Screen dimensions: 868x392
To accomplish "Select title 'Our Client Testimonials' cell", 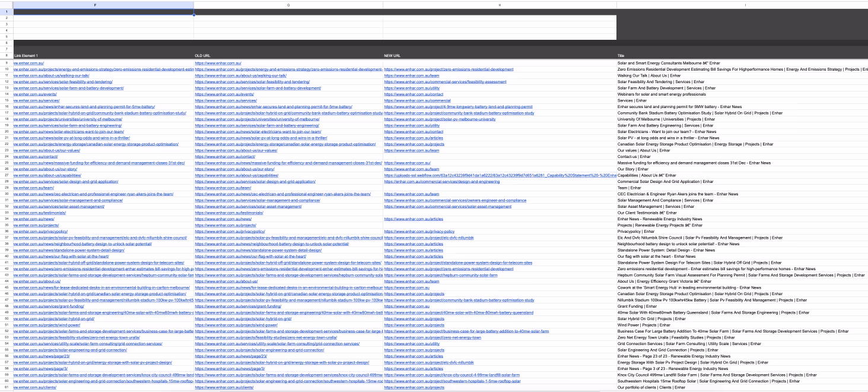I will [647, 213].
